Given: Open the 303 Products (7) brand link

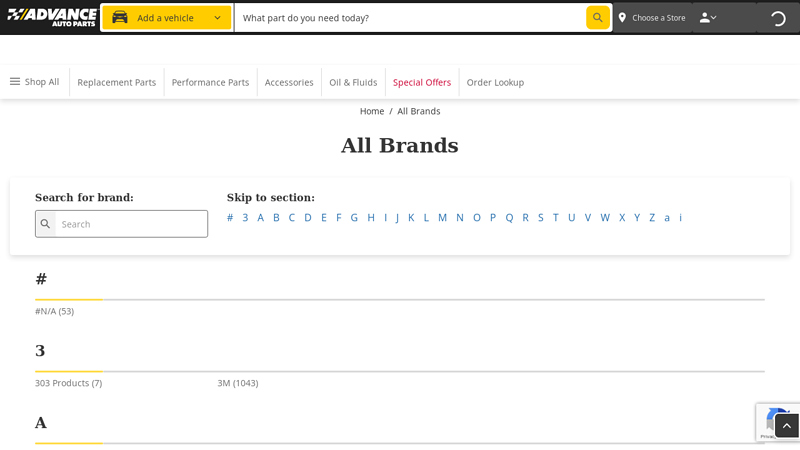Looking at the screenshot, I should pyautogui.click(x=68, y=383).
